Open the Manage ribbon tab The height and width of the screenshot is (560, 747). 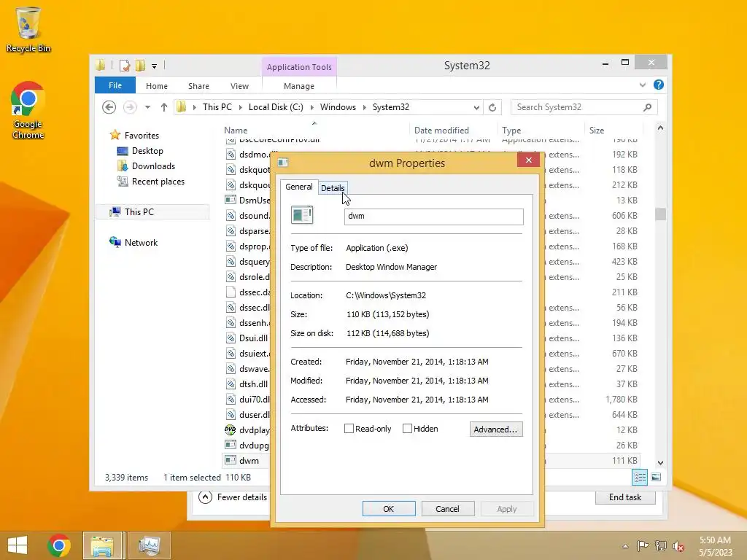tap(299, 86)
